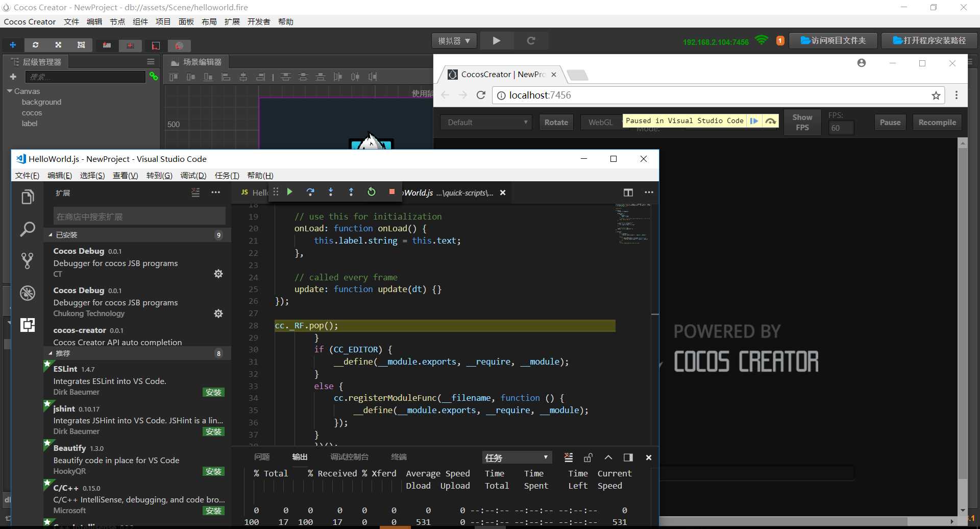Install the Beautify extension
The height and width of the screenshot is (529, 980).
pos(214,471)
